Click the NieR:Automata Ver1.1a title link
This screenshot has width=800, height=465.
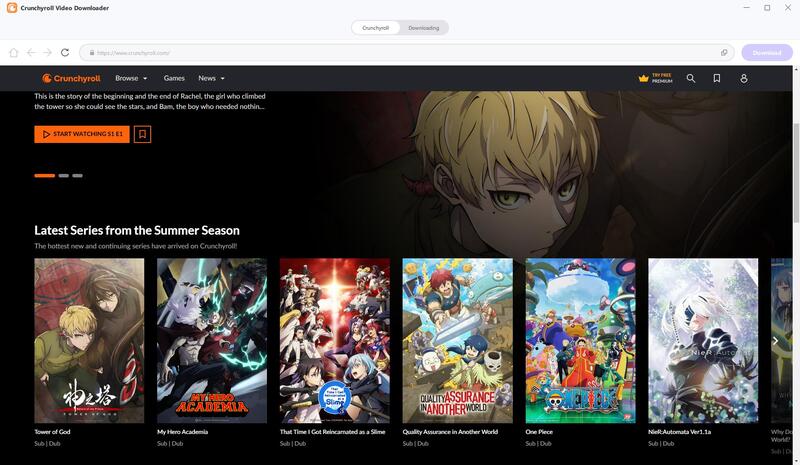(679, 432)
